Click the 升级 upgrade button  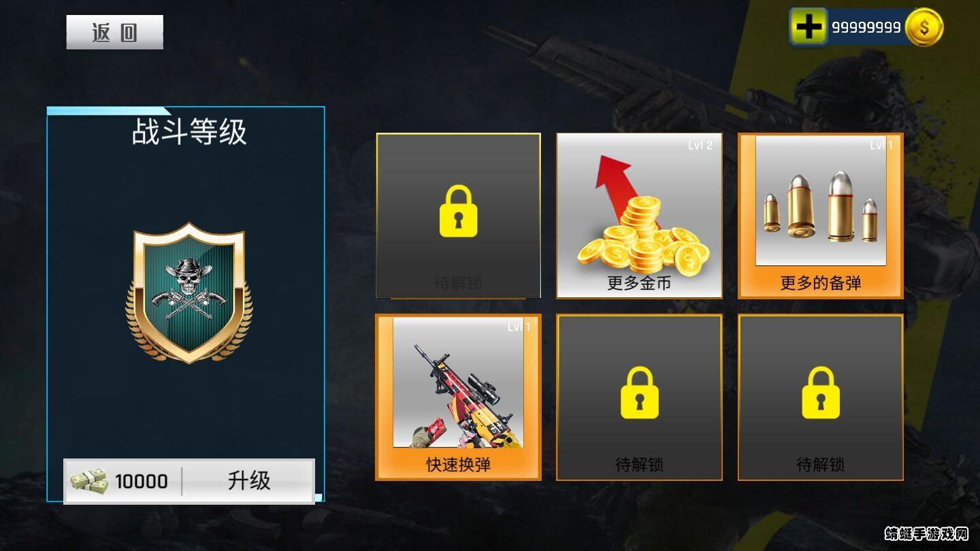coord(249,481)
